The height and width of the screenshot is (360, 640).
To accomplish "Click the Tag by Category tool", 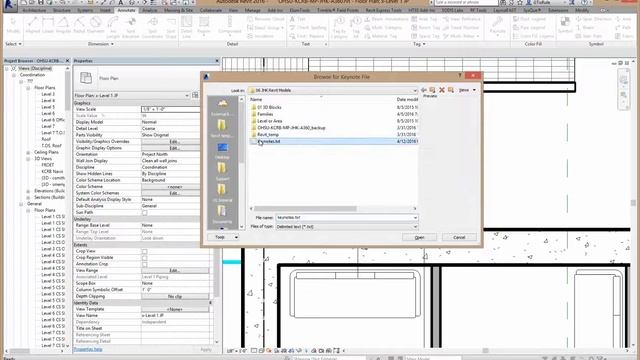I will tap(339, 27).
